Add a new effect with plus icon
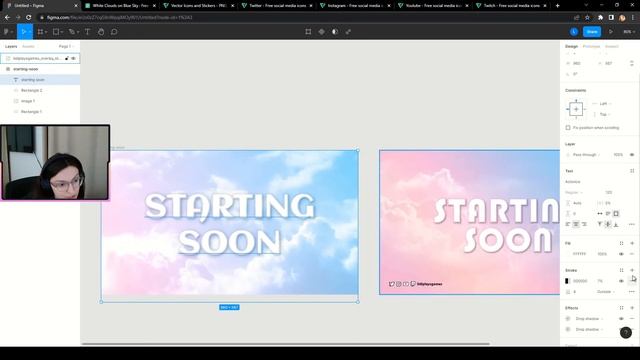 (632, 308)
